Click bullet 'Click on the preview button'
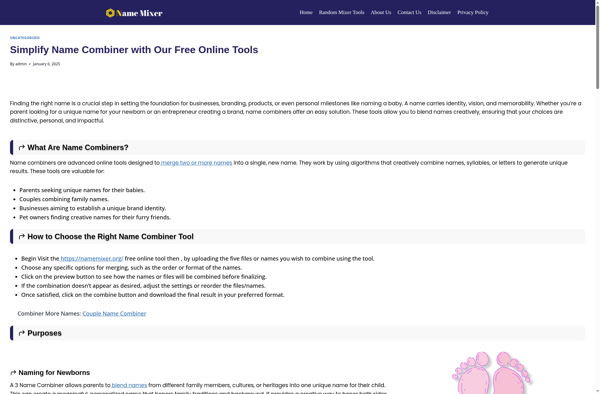This screenshot has height=394, width=600. [144, 277]
